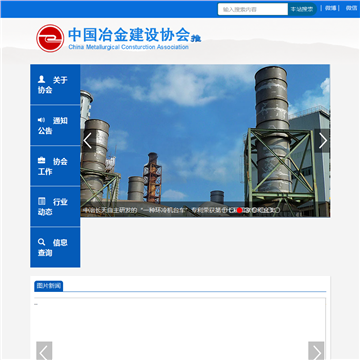Click the search input field at top

pyautogui.click(x=253, y=9)
